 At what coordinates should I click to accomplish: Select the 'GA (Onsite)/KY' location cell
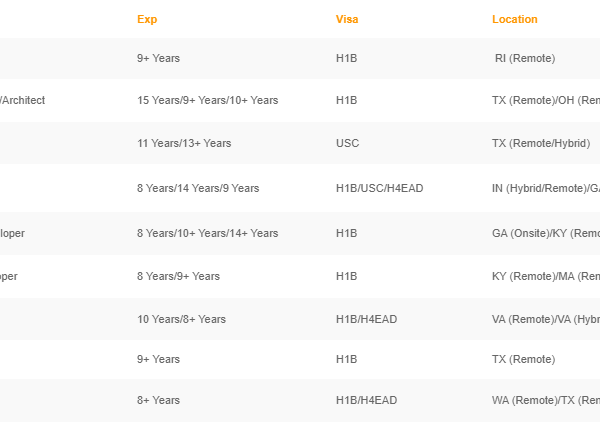(545, 233)
